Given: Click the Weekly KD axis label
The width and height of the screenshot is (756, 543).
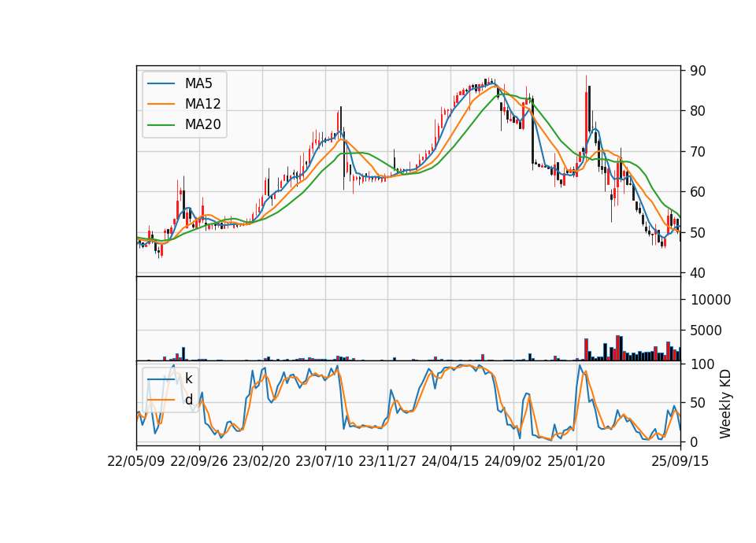Looking at the screenshot, I should [x=725, y=404].
